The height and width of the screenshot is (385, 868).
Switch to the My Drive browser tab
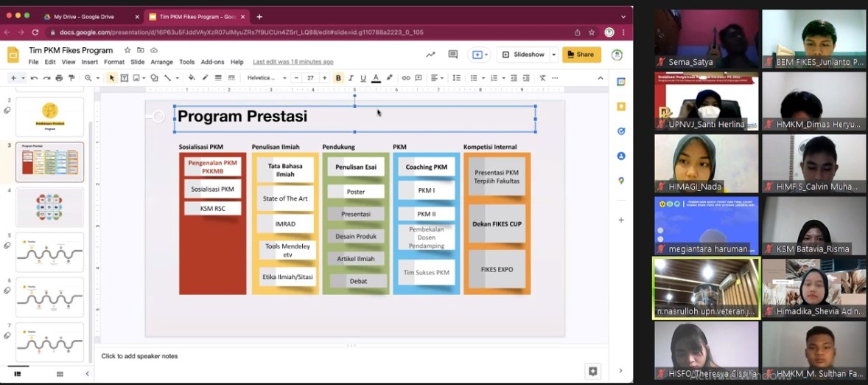coord(88,16)
